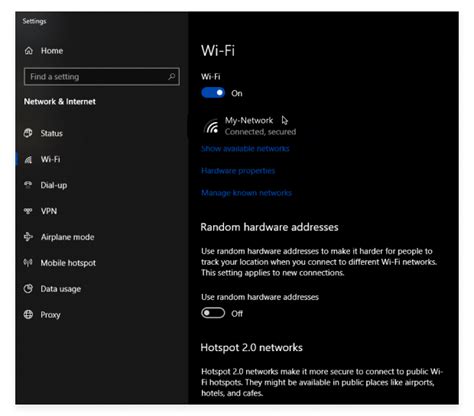Click Manage known networks link

pyautogui.click(x=246, y=193)
